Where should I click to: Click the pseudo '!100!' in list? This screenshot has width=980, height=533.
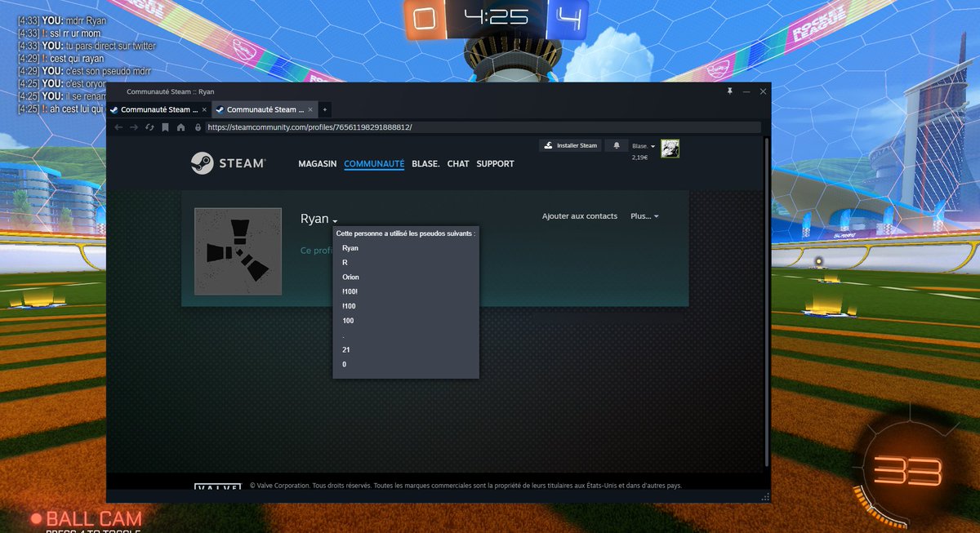(350, 292)
